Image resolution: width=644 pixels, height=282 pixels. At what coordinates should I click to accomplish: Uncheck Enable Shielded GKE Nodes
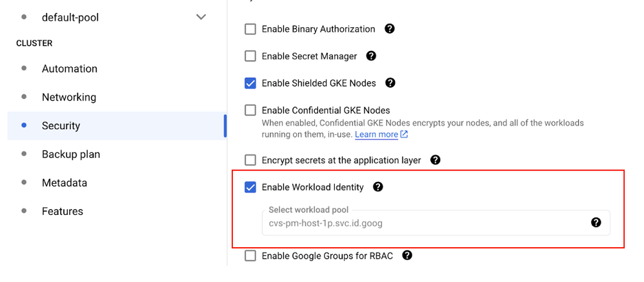click(250, 83)
